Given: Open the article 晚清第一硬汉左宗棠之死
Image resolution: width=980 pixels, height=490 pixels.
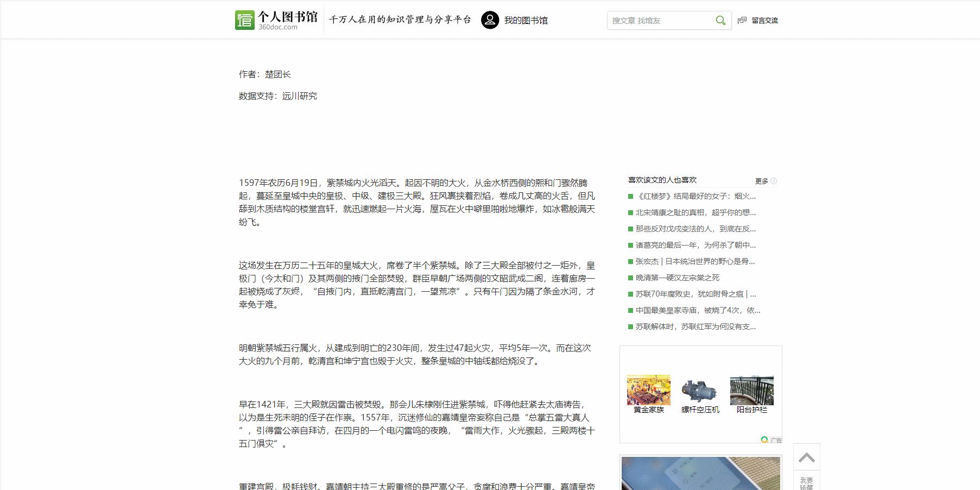Looking at the screenshot, I should click(676, 278).
